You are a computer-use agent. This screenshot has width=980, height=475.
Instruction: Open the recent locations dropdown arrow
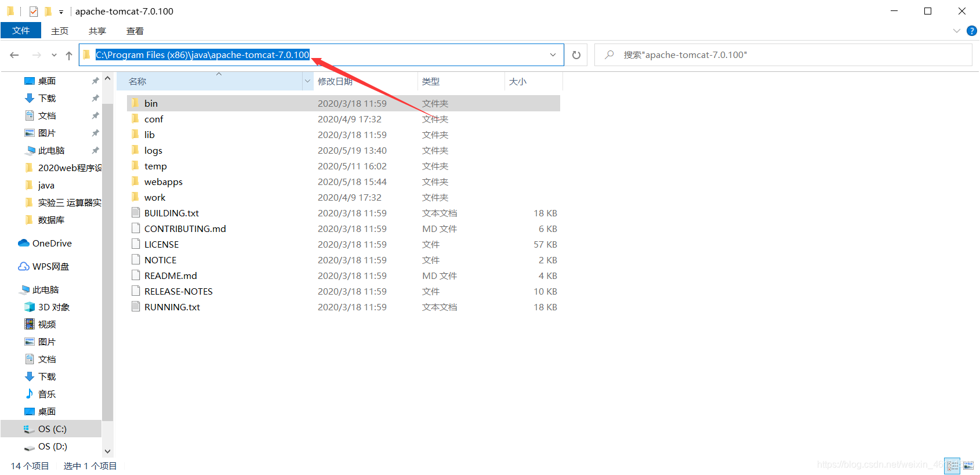(54, 55)
